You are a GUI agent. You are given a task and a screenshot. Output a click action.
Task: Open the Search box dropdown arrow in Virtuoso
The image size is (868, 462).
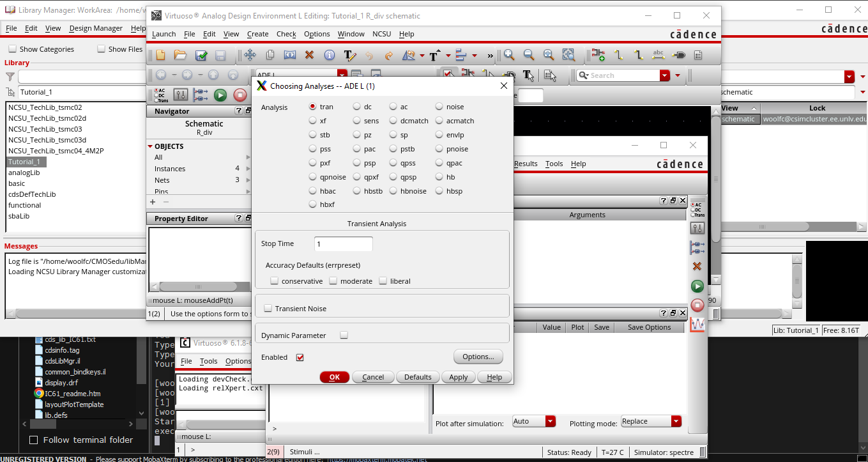click(x=665, y=75)
